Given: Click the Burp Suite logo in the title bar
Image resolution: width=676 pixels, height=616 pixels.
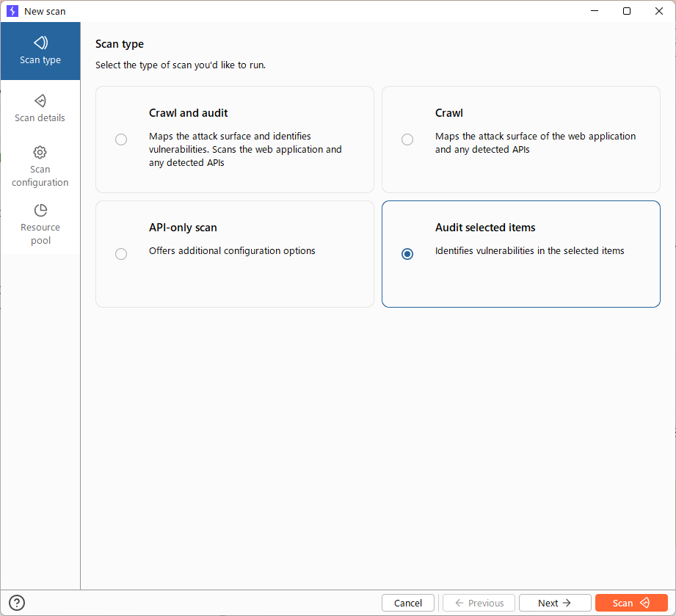Looking at the screenshot, I should tap(12, 10).
